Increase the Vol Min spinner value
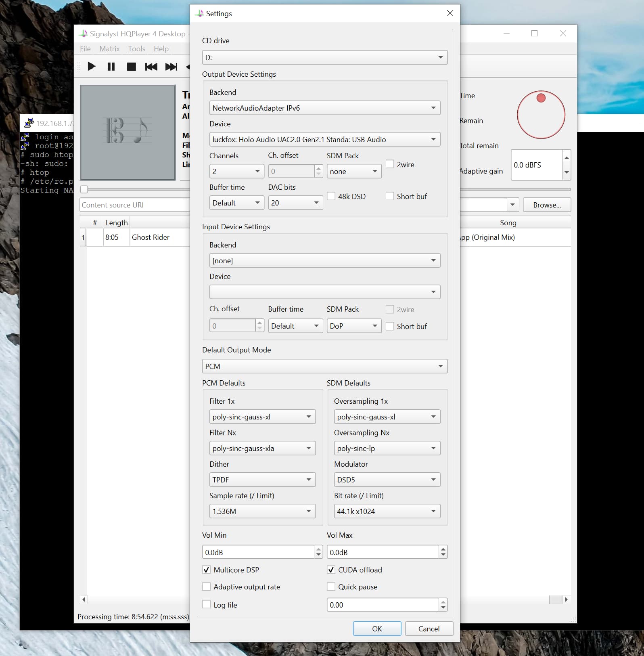Screen dimensions: 644x656 click(x=319, y=549)
